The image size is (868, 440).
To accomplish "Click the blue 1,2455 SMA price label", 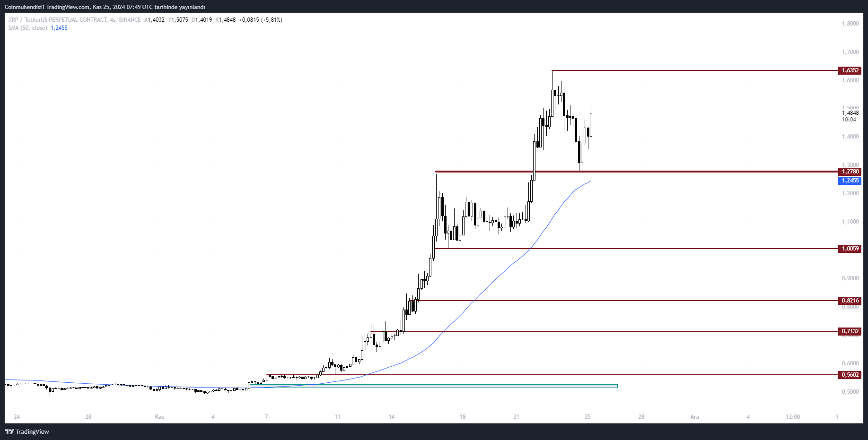I will tap(850, 181).
